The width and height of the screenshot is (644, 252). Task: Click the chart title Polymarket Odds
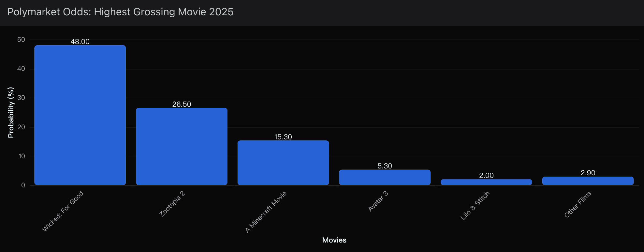pos(120,12)
